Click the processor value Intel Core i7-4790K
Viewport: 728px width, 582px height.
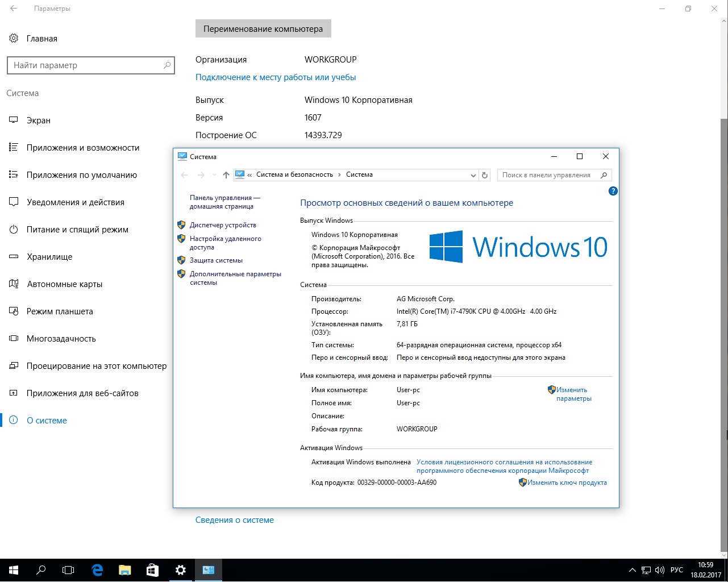[x=476, y=311]
